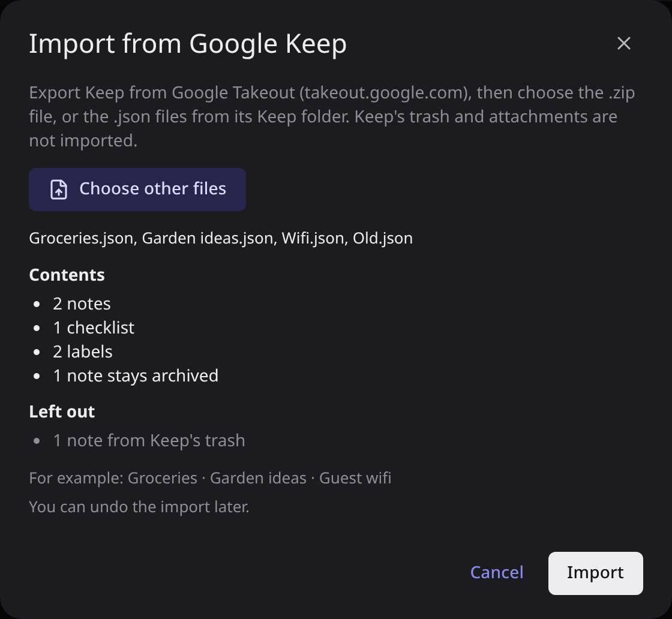Screen dimensions: 672x619
Task: Confirm with the Import button
Action: tap(595, 573)
